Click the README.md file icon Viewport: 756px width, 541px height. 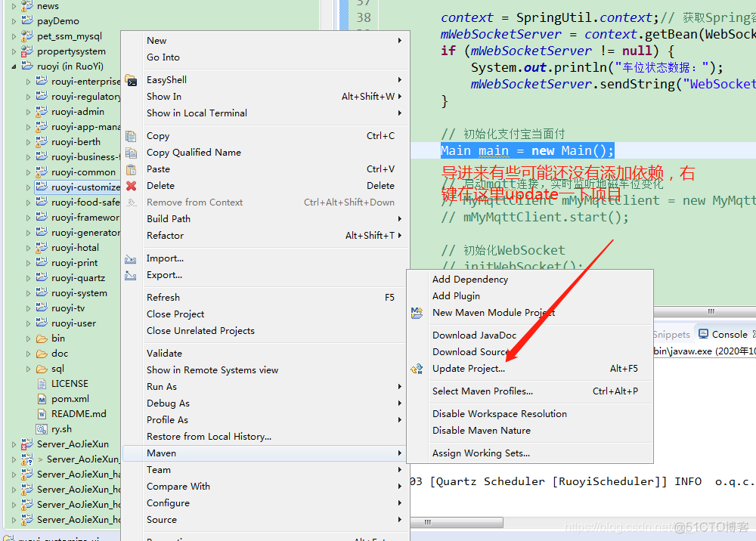pyautogui.click(x=42, y=414)
